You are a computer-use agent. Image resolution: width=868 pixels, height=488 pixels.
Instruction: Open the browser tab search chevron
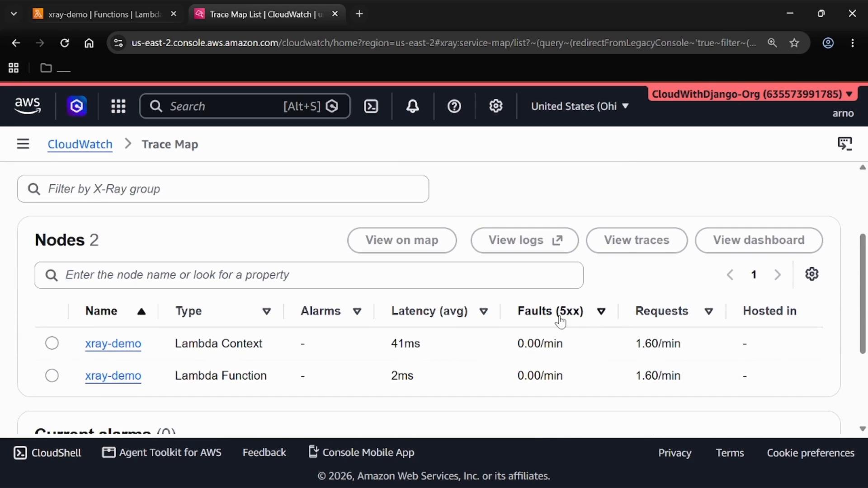[x=14, y=14]
